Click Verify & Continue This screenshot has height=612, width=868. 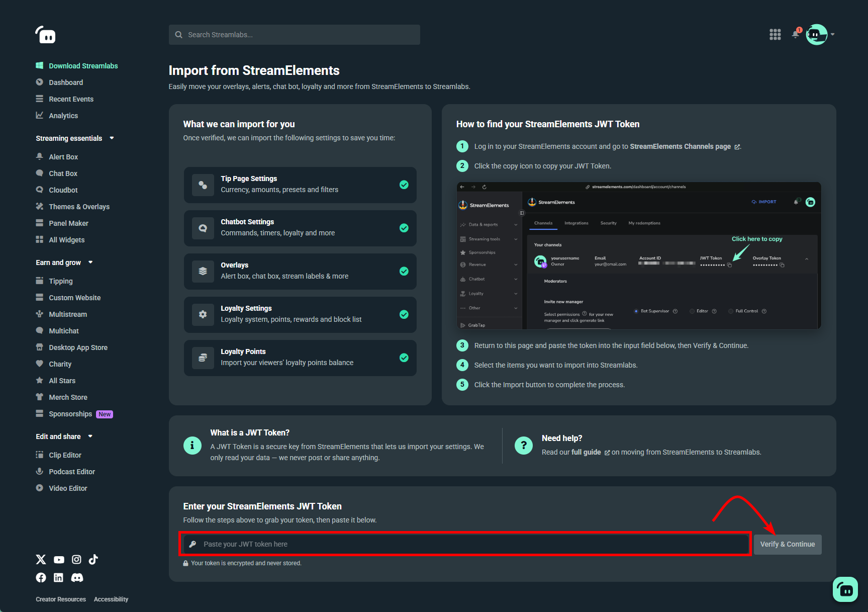click(788, 545)
